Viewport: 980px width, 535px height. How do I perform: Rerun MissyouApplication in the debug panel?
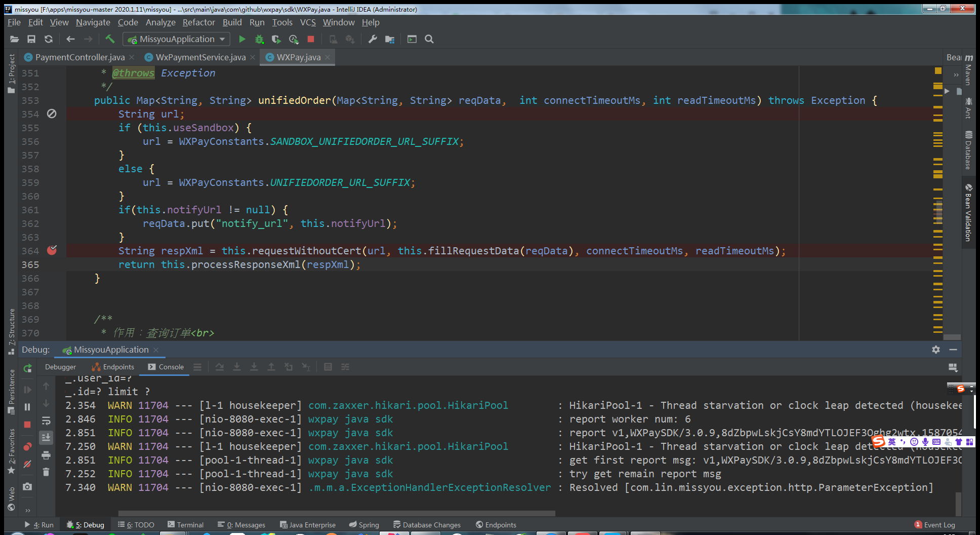pos(28,368)
